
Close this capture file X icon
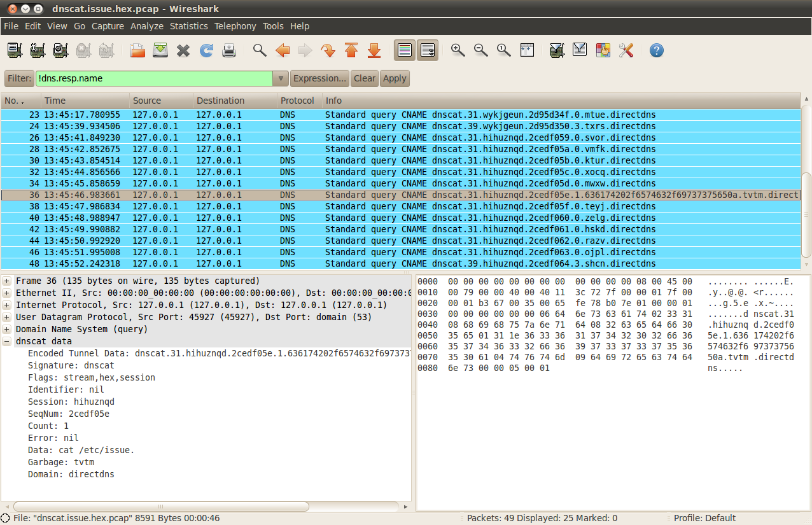click(183, 50)
